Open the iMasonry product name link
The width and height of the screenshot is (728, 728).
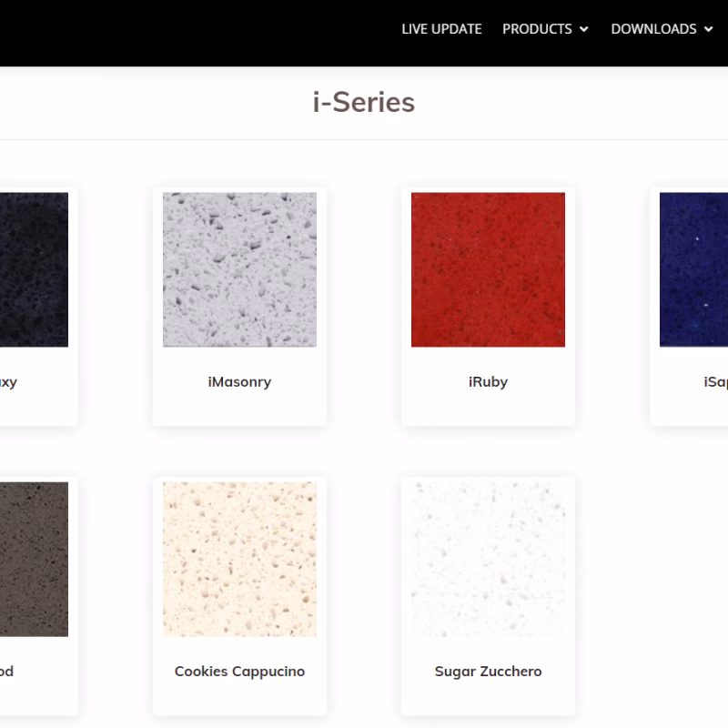[239, 381]
